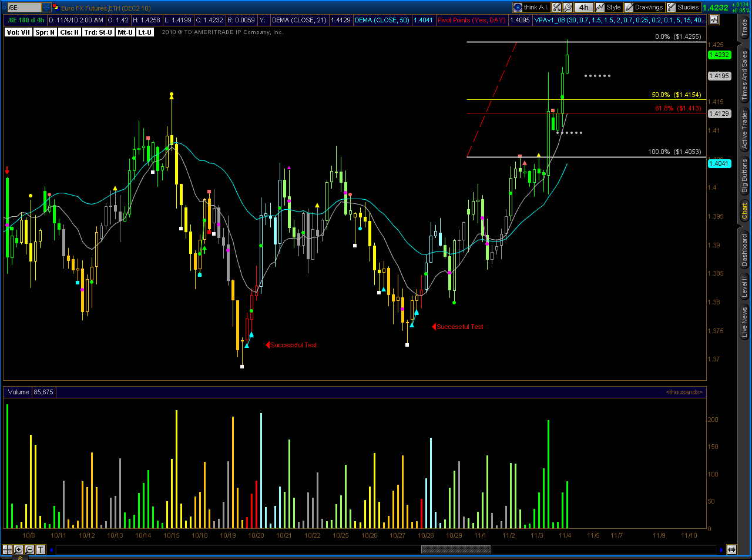Select the Chart side tab
752x560 pixels.
(x=744, y=211)
